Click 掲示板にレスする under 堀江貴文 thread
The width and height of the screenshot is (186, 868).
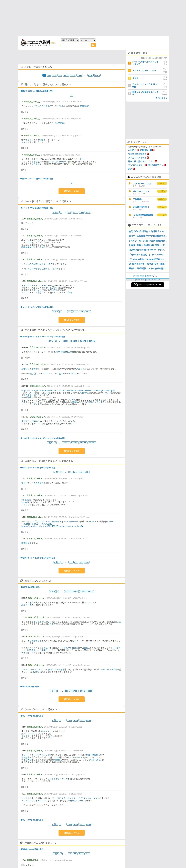(x=72, y=699)
